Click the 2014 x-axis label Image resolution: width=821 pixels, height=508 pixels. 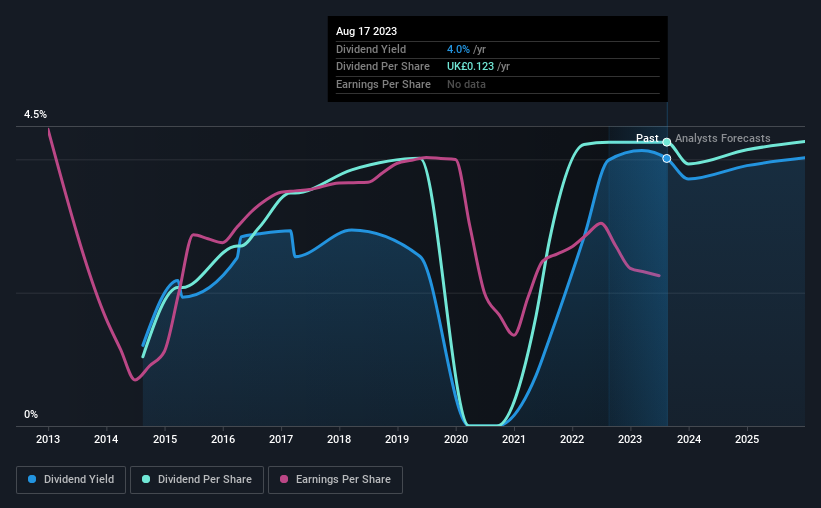(106, 439)
